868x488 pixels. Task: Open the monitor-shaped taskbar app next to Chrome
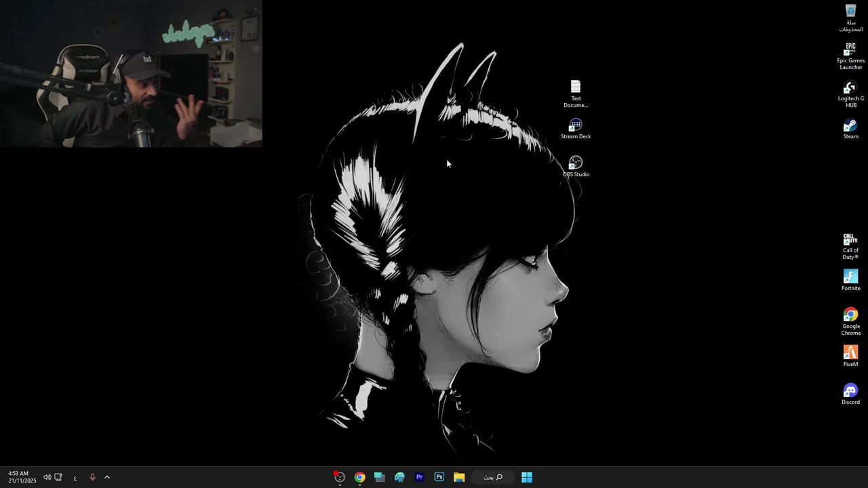[x=380, y=477]
